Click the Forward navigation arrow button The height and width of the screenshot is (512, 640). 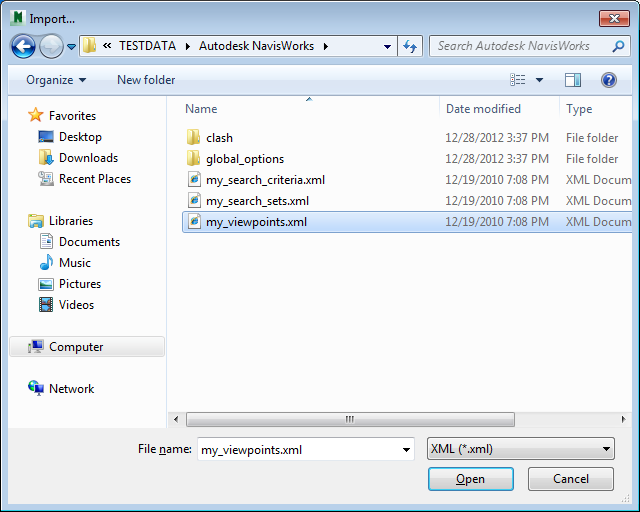(51, 47)
